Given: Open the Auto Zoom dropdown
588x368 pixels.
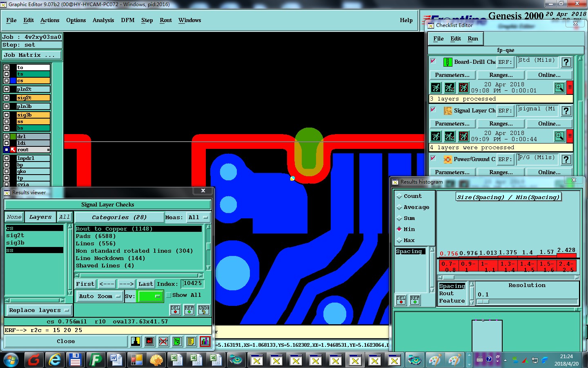Looking at the screenshot, I should (100, 296).
